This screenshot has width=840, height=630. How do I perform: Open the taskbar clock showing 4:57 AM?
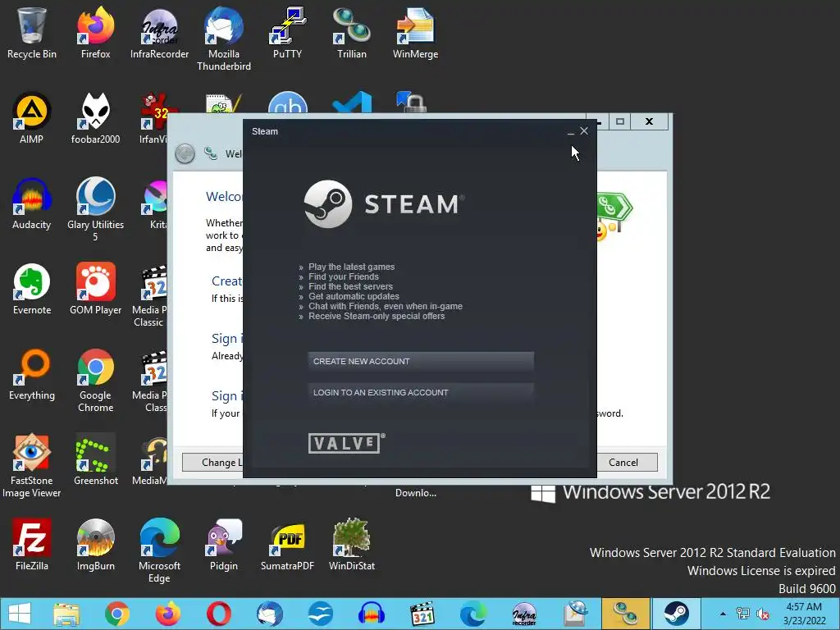pyautogui.click(x=804, y=614)
